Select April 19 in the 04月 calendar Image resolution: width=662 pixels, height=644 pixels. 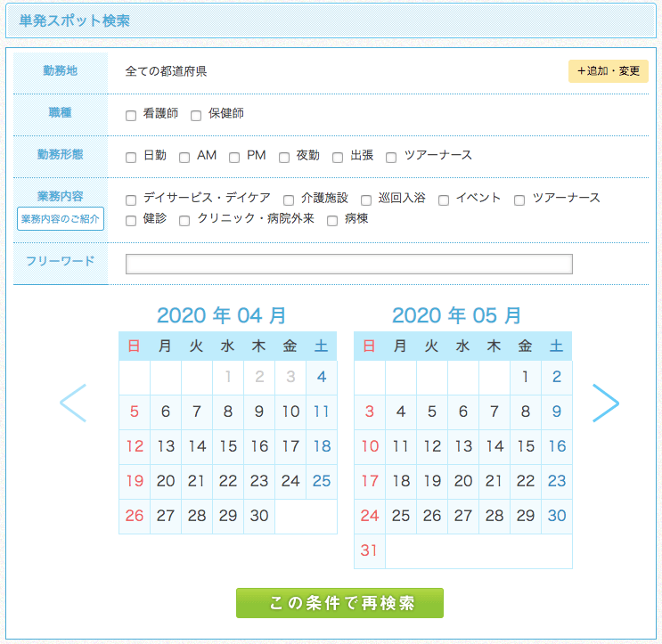135,482
